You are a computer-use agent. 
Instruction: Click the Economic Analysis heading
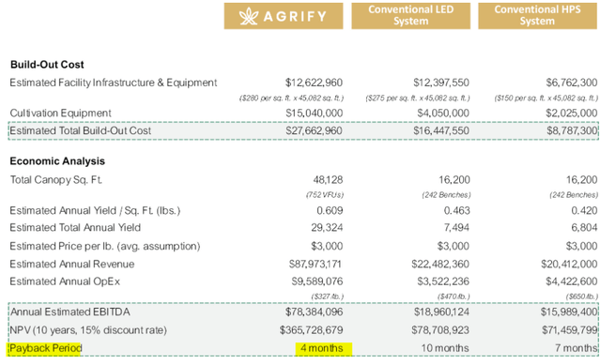click(x=57, y=161)
